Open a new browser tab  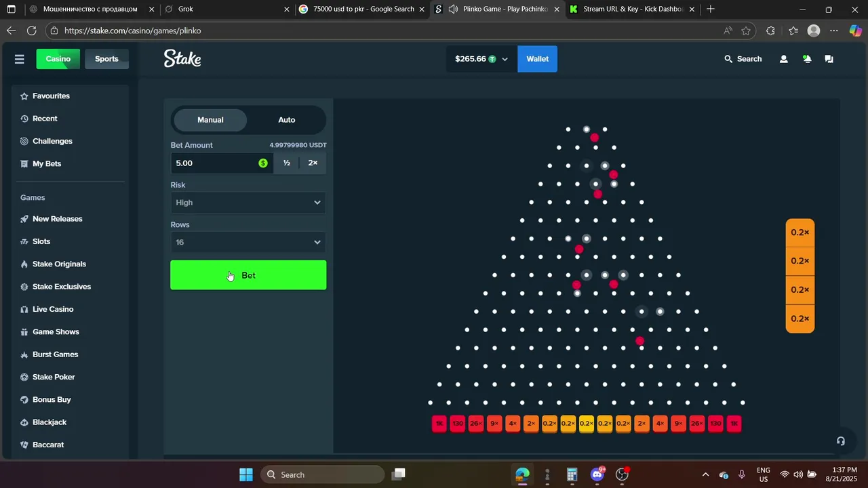point(711,9)
